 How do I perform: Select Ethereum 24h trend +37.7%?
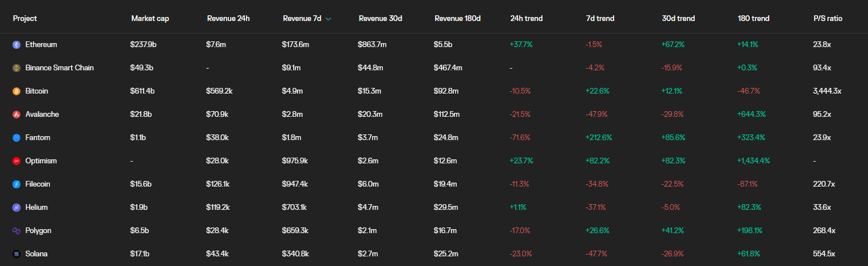521,44
